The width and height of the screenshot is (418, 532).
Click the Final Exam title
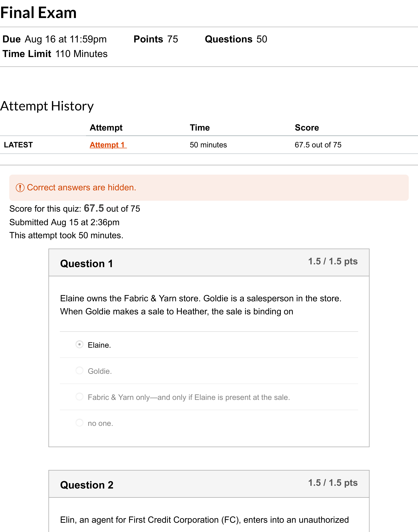(x=38, y=13)
